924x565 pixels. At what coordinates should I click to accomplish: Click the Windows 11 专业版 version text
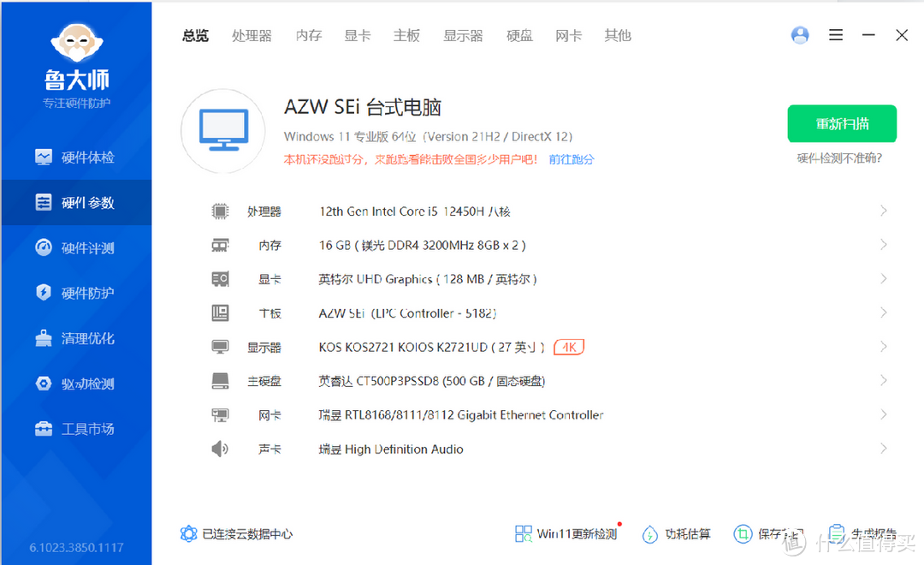click(428, 136)
